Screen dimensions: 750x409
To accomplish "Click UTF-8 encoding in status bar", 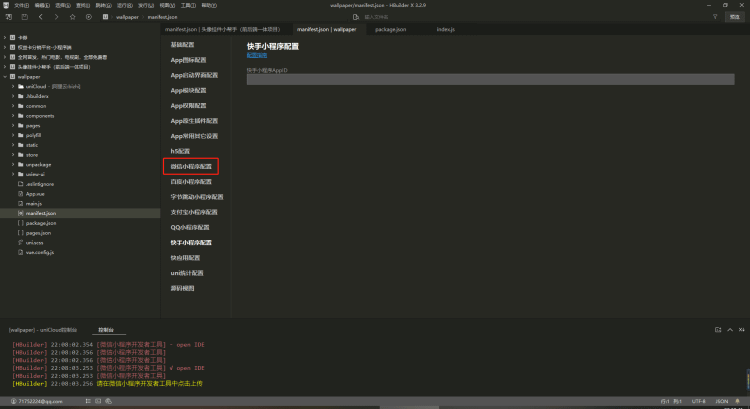I will (x=698, y=401).
